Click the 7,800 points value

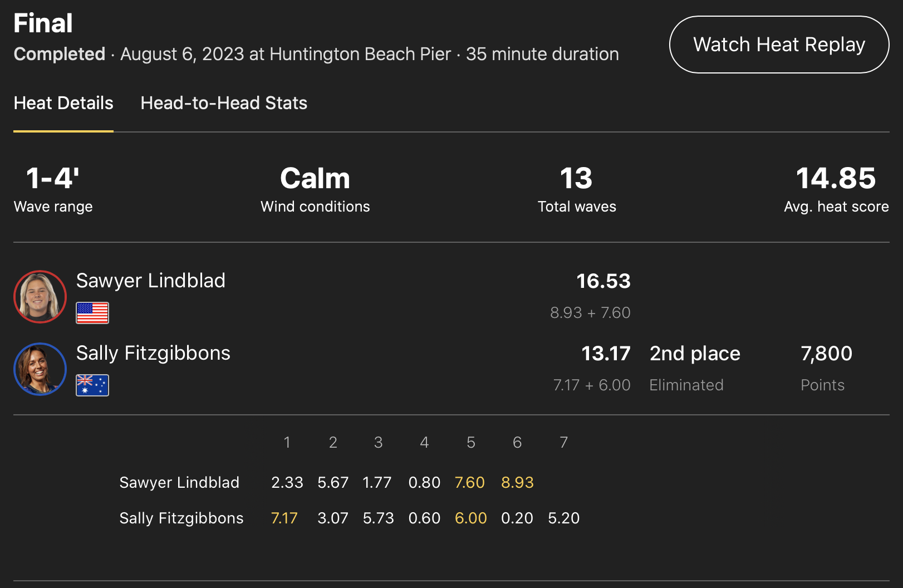[x=826, y=354]
